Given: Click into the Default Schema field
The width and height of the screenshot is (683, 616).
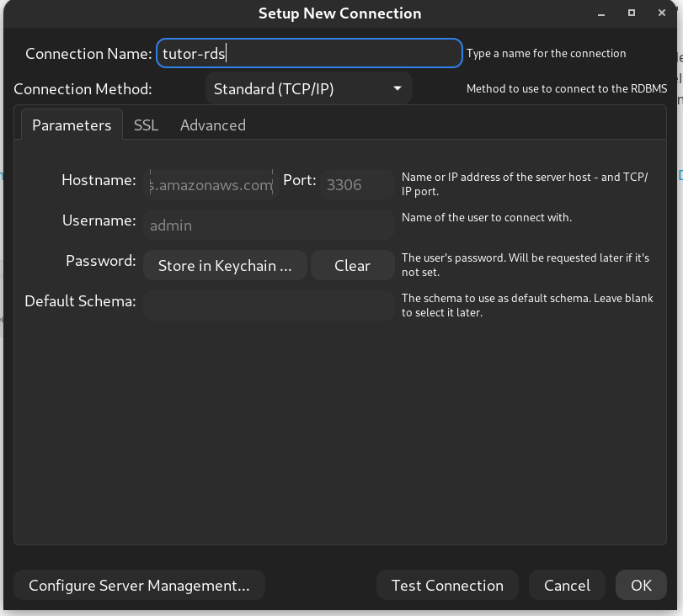Looking at the screenshot, I should pyautogui.click(x=268, y=305).
